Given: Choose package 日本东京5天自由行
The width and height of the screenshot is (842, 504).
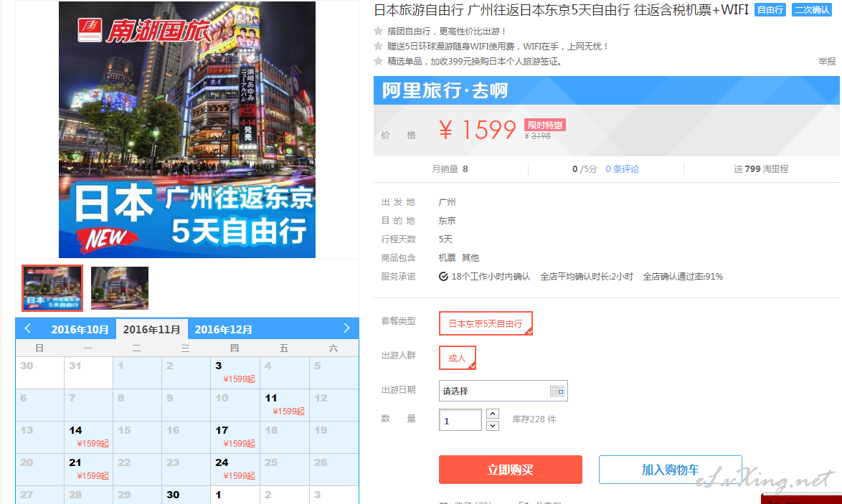Looking at the screenshot, I should coord(486,323).
